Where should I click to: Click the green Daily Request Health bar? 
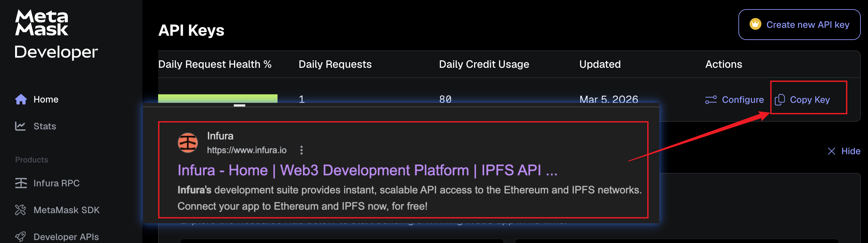218,98
